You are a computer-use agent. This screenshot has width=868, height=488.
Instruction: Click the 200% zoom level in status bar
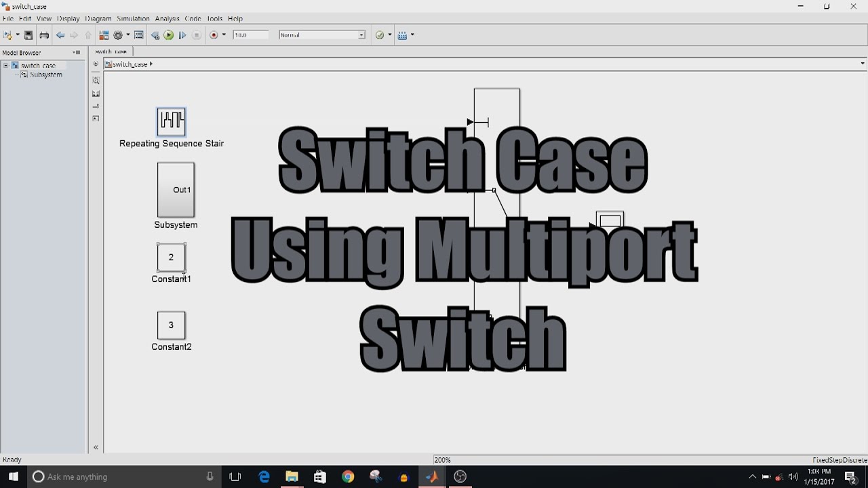[443, 460]
